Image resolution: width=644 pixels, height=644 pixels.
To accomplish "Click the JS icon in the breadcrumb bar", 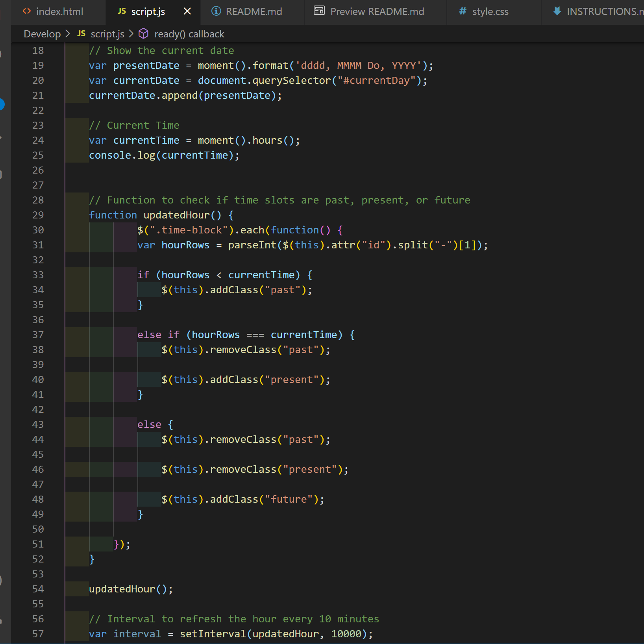I will tap(81, 34).
